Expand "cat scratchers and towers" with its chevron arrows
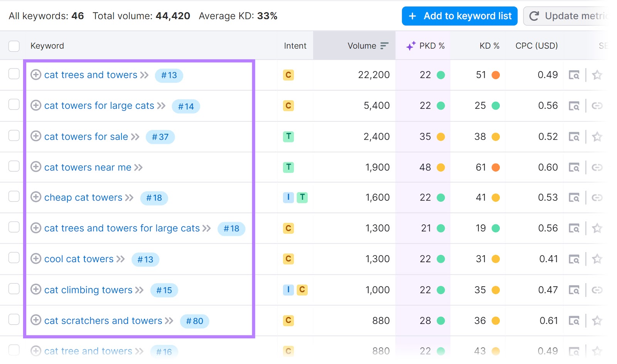Screen dimensions: 617x364 [169, 320]
